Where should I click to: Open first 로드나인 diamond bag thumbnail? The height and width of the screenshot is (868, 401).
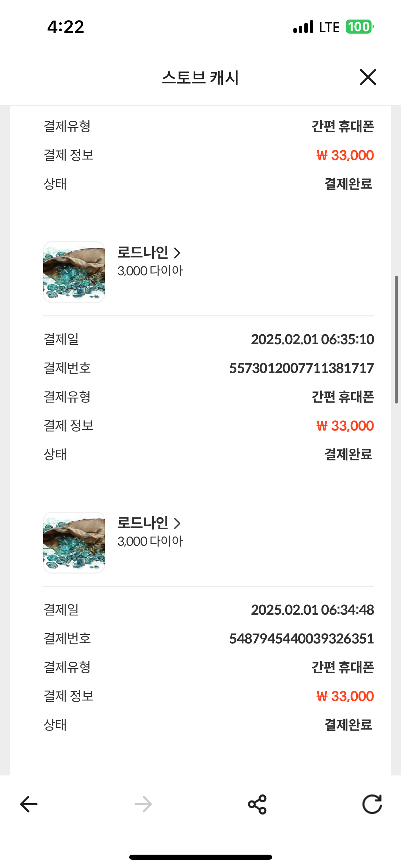tap(74, 272)
